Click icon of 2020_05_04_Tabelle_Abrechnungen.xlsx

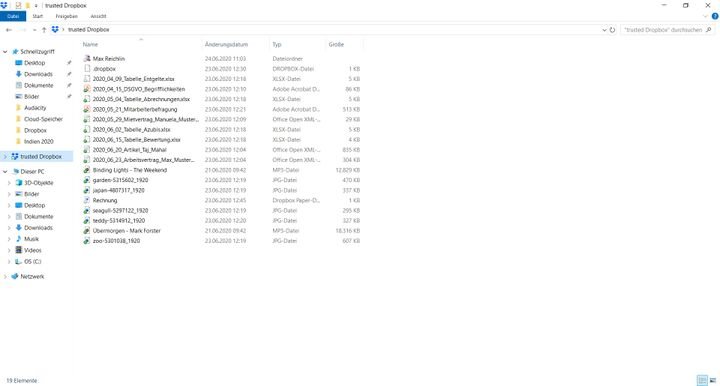(87, 99)
